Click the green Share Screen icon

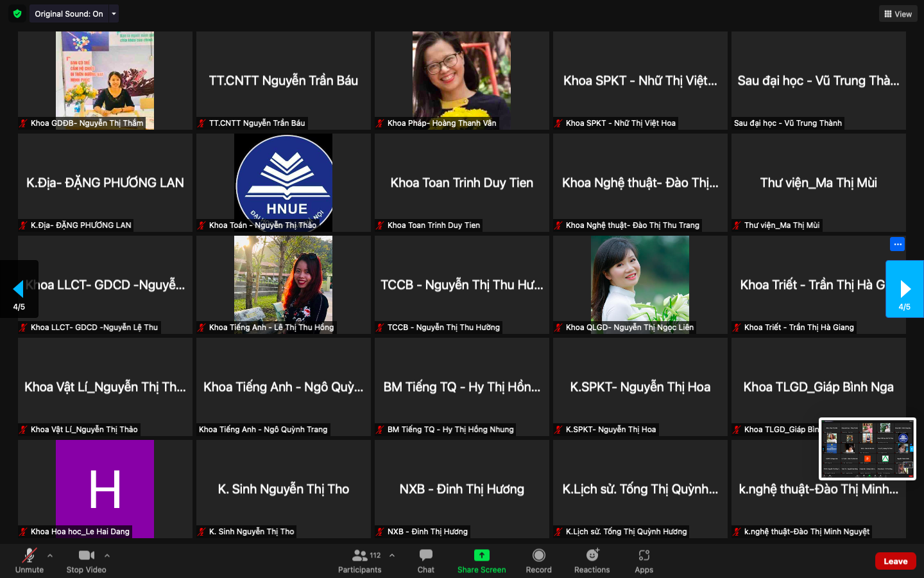click(481, 556)
